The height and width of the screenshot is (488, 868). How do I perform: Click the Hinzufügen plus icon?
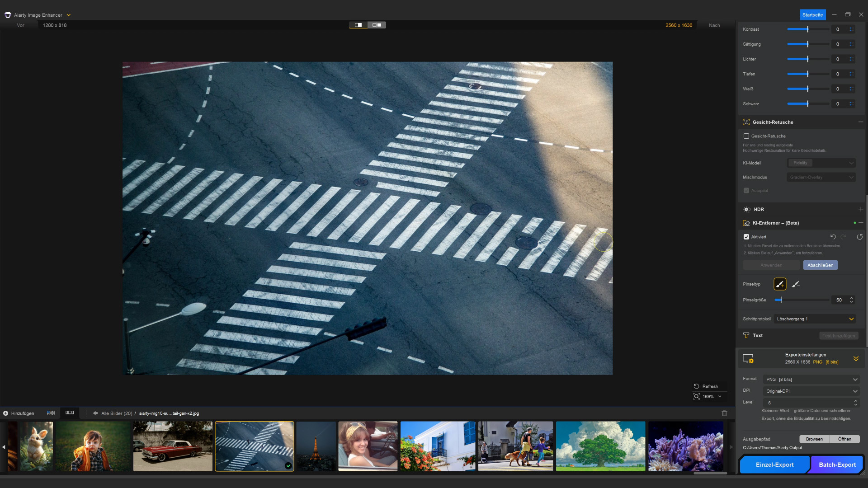(6, 413)
